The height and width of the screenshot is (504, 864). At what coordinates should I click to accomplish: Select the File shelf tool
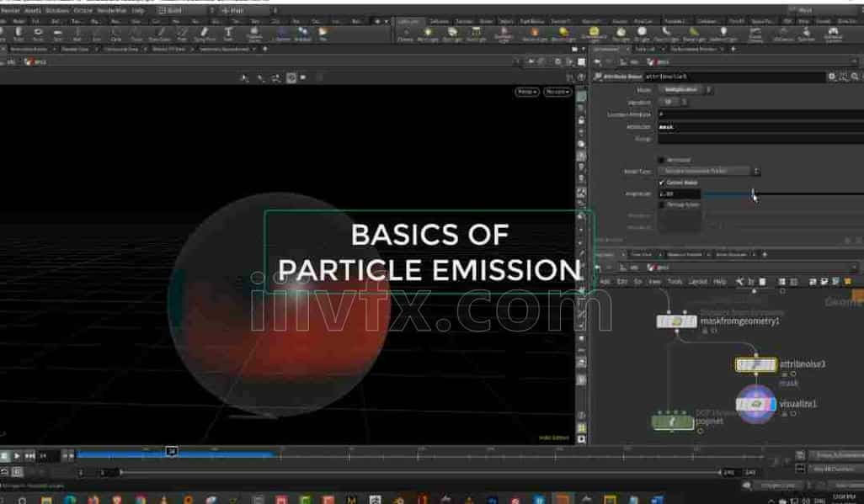(x=323, y=34)
